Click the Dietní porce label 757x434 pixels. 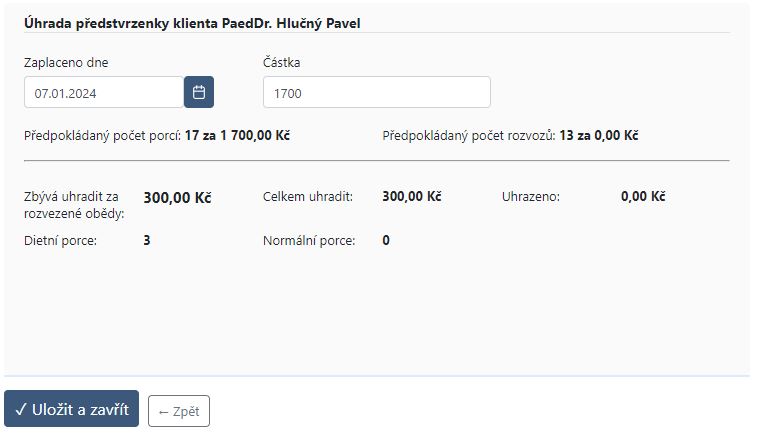coord(60,241)
